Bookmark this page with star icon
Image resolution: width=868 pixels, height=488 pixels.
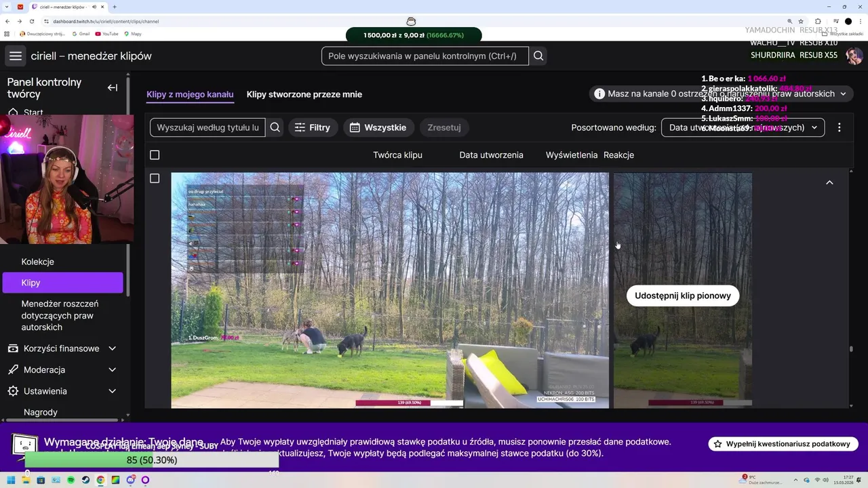tap(801, 22)
